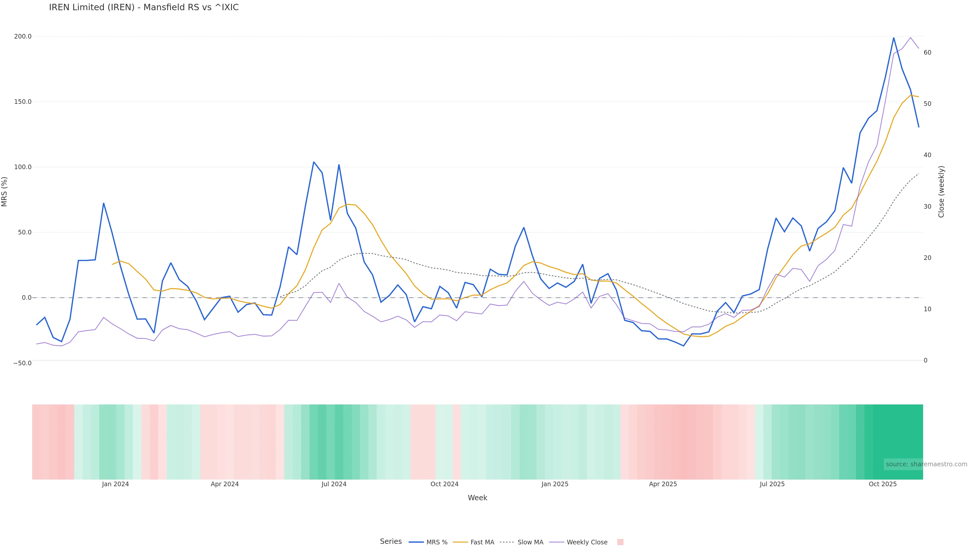Screen dimensions: 980x551
Task: Toggle the MRS % legend series
Action: (x=436, y=542)
